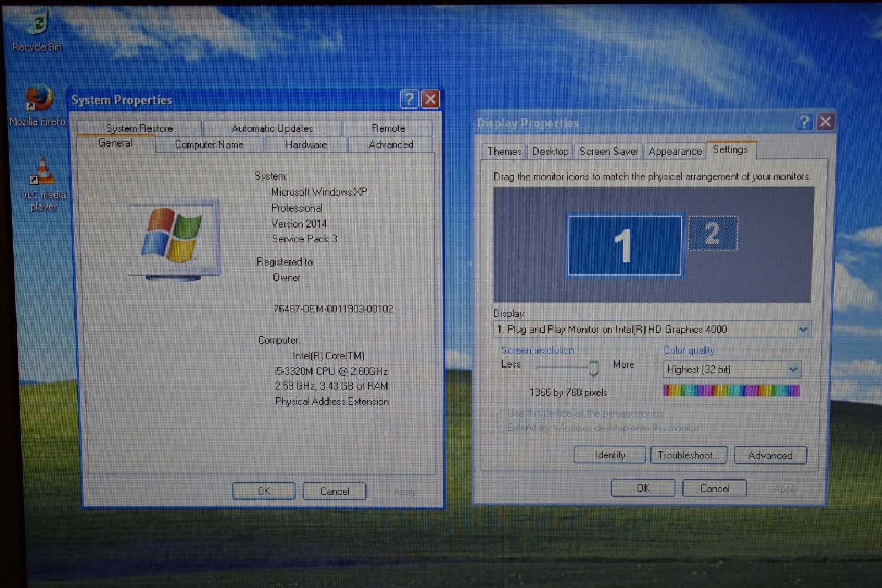The image size is (882, 588).
Task: Click the Screen resolution slider handle
Action: coord(593,368)
